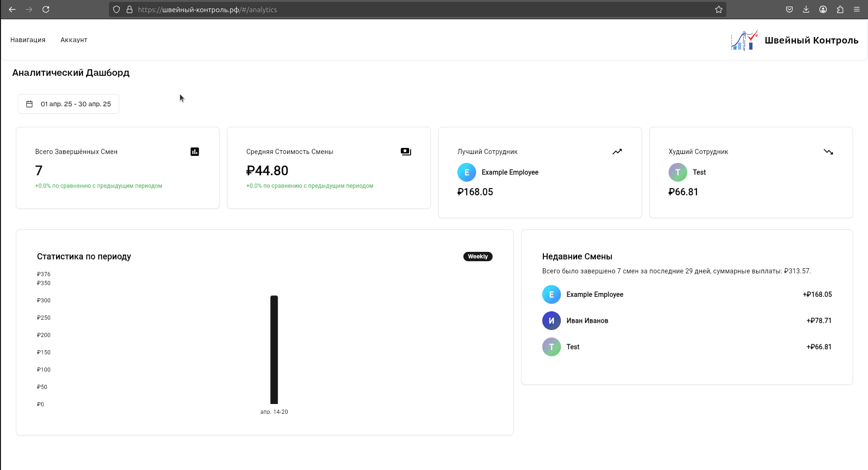Click the Швейный Контроль logo image
The width and height of the screenshot is (868, 470).
[745, 40]
